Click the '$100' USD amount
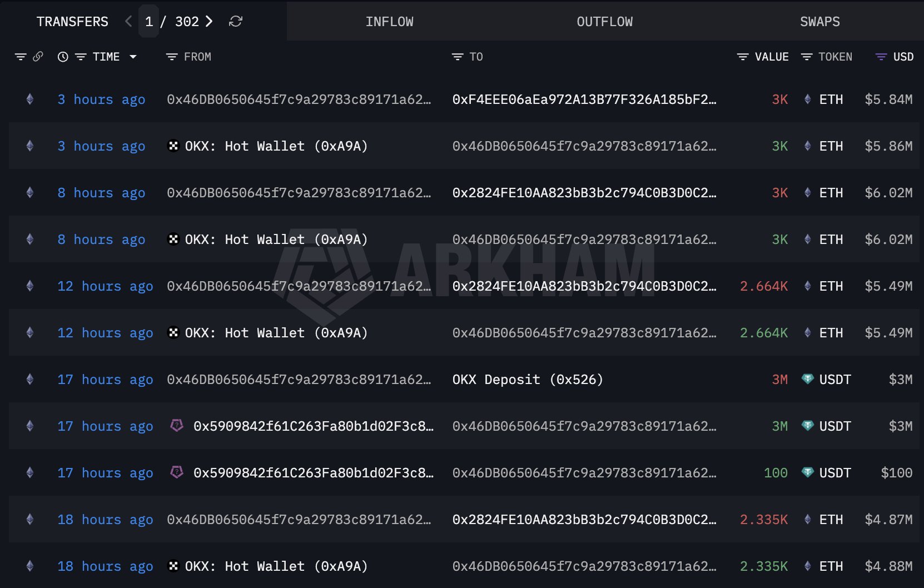This screenshot has width=924, height=588. click(897, 473)
